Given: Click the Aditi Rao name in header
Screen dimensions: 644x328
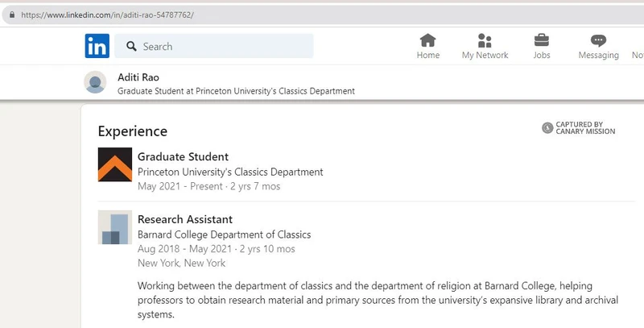Looking at the screenshot, I should coord(138,77).
